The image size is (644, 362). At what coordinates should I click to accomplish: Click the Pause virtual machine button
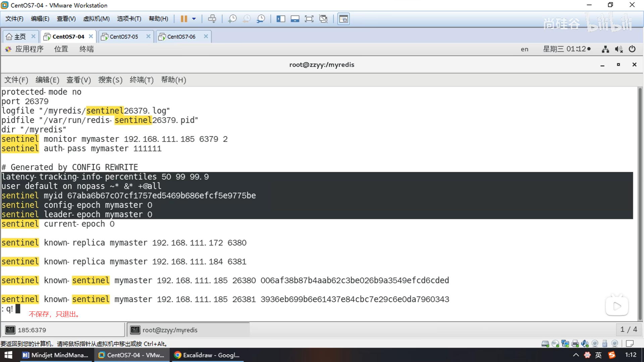click(x=183, y=19)
